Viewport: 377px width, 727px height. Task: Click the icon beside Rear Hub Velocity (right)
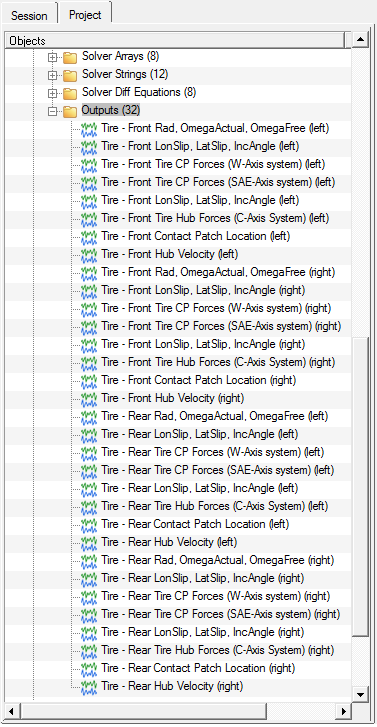[89, 687]
